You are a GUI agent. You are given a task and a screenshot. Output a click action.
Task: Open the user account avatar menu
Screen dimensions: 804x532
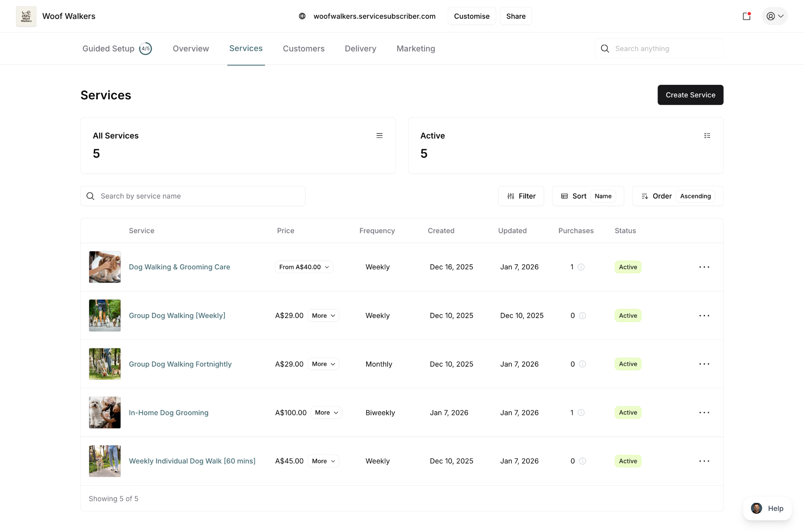click(774, 16)
